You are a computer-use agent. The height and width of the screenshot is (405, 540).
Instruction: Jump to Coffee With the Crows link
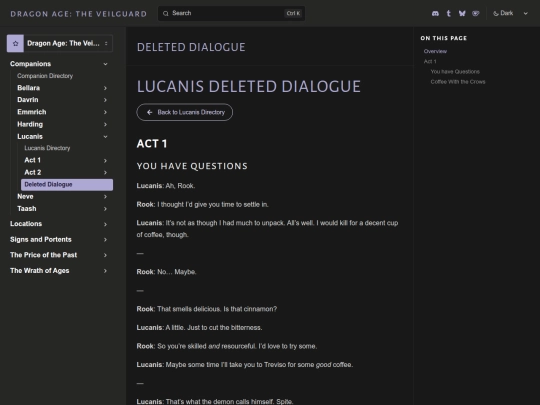(x=458, y=82)
